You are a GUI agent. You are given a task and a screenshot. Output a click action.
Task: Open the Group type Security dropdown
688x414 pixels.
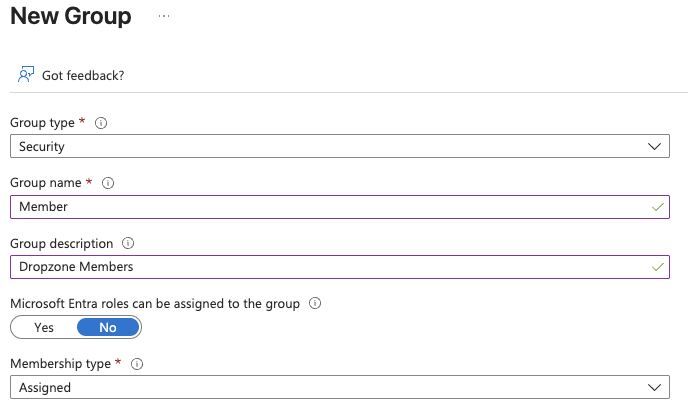click(340, 146)
